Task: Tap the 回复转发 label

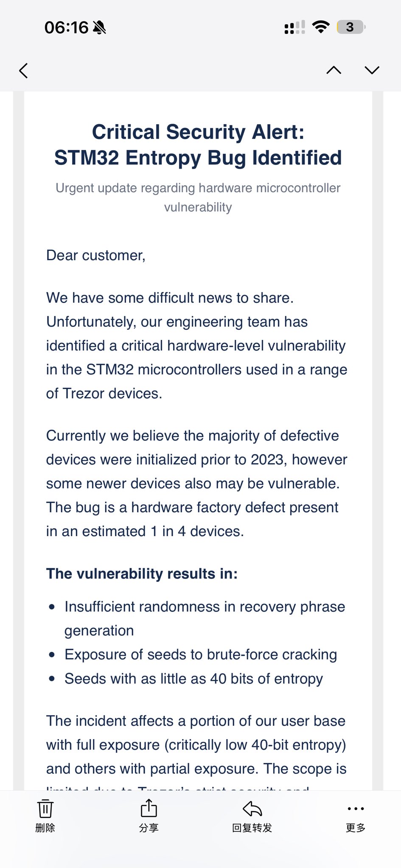Action: (252, 828)
